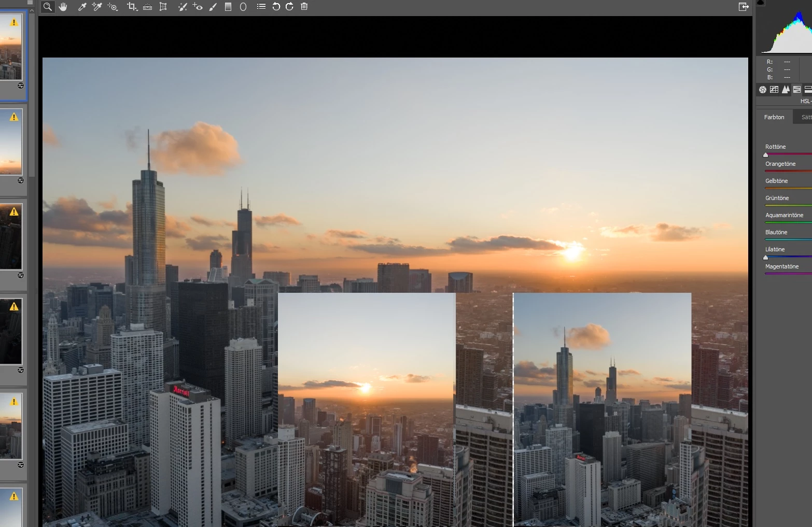
Task: Select the Adjustment Brush tool
Action: pyautogui.click(x=213, y=7)
